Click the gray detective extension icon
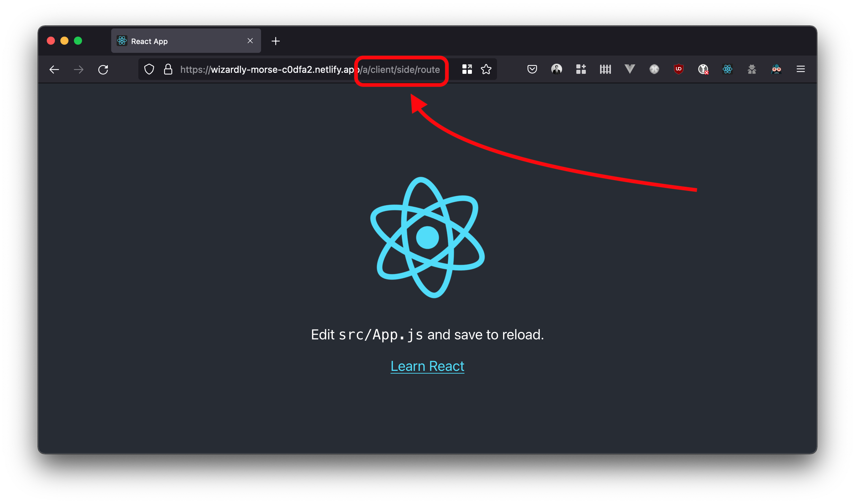Viewport: 855px width, 504px height. 752,69
